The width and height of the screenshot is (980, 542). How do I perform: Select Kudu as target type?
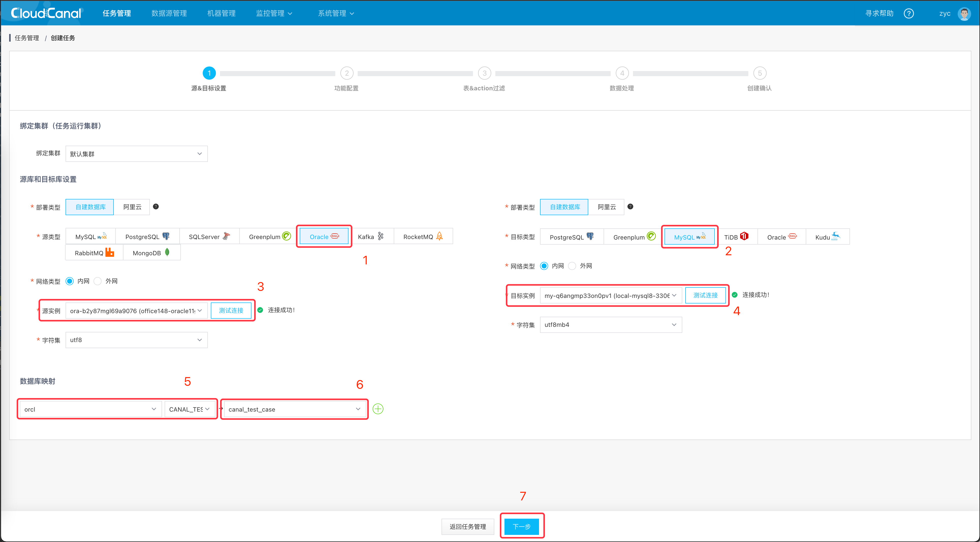827,237
